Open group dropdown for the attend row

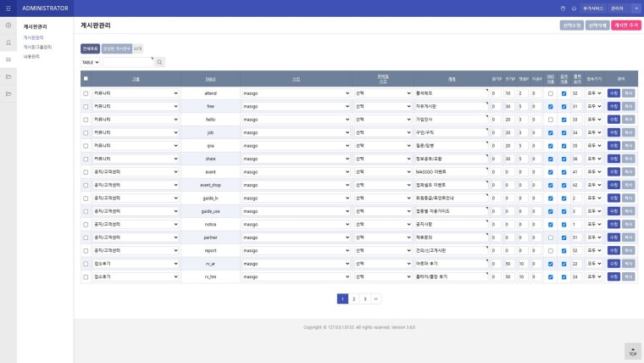[136, 93]
